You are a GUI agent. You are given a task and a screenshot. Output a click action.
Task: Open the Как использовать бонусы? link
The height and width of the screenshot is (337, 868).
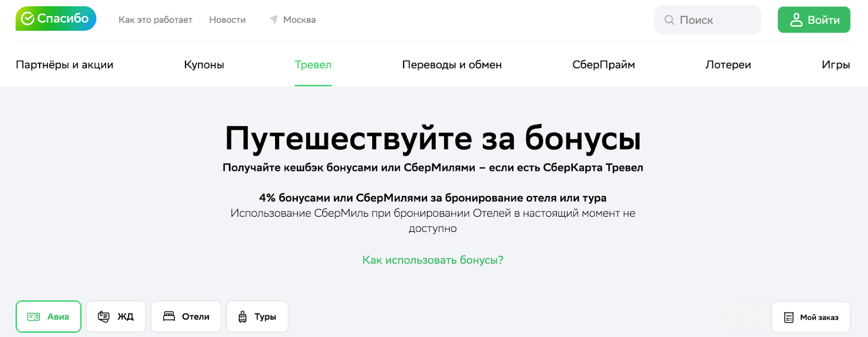433,260
